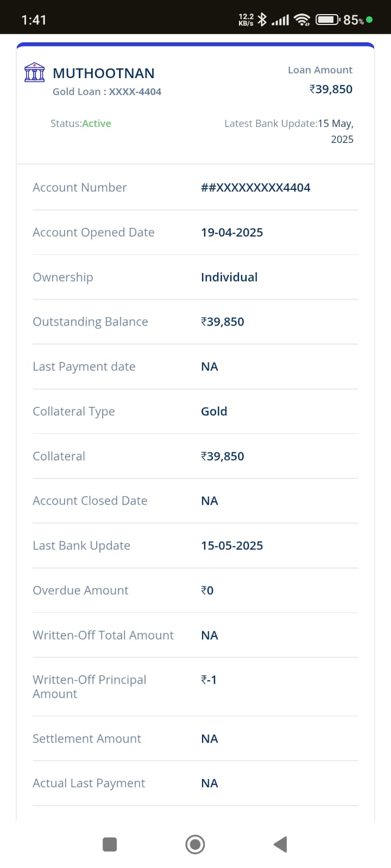
Task: Tap the Collateral Type Gold value
Action: [x=214, y=411]
